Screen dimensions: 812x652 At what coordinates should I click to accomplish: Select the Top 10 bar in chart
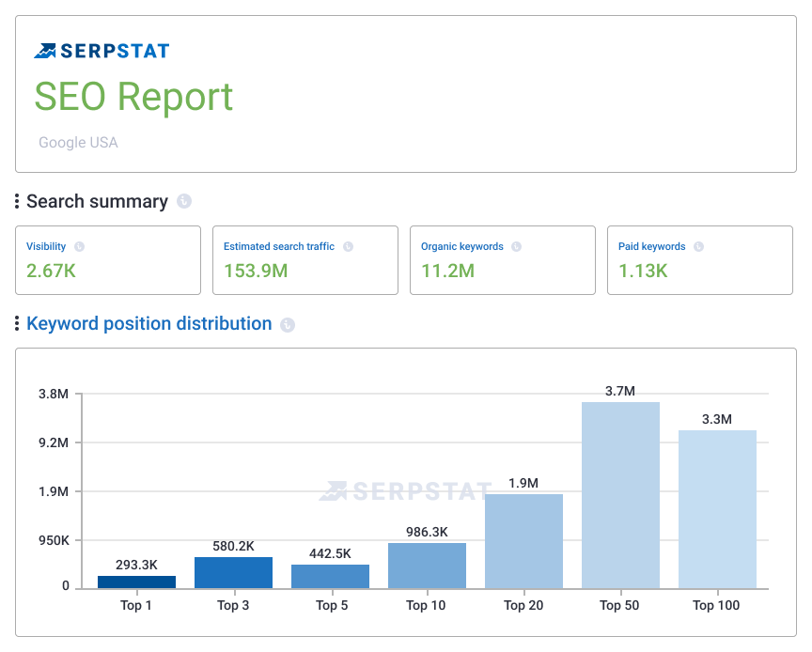[x=427, y=566]
